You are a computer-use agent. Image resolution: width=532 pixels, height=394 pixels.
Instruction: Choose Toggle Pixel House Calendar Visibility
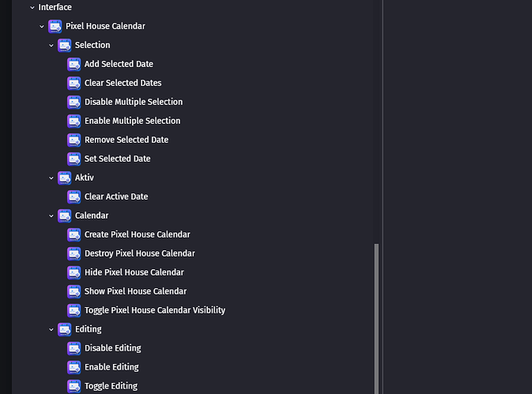click(155, 310)
